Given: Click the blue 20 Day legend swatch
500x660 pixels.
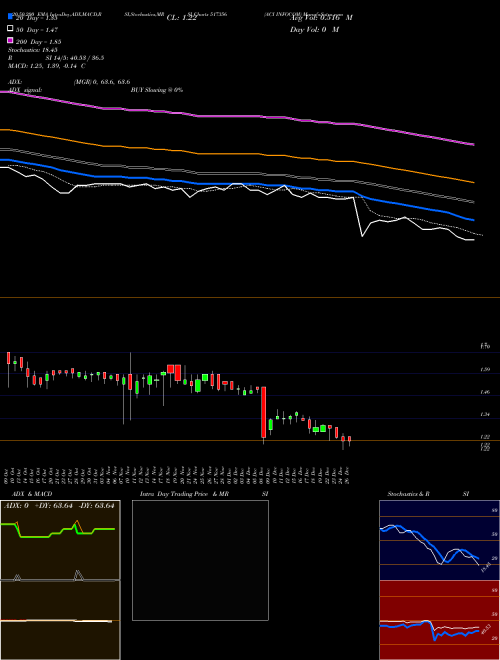Looking at the screenshot, I should pos(10,16).
